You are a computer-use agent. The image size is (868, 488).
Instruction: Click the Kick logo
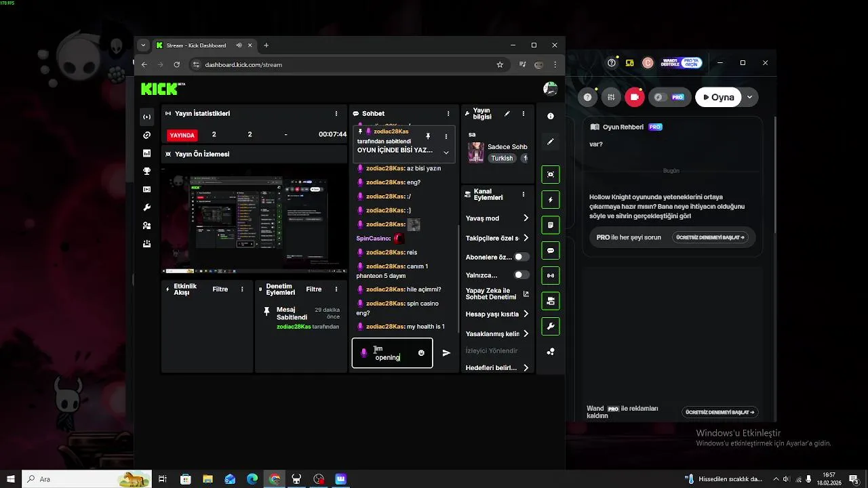163,89
